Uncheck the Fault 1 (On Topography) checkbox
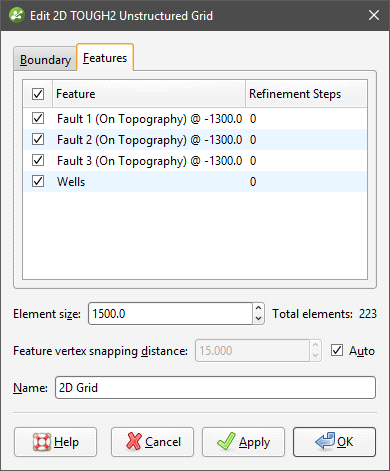 [x=38, y=118]
